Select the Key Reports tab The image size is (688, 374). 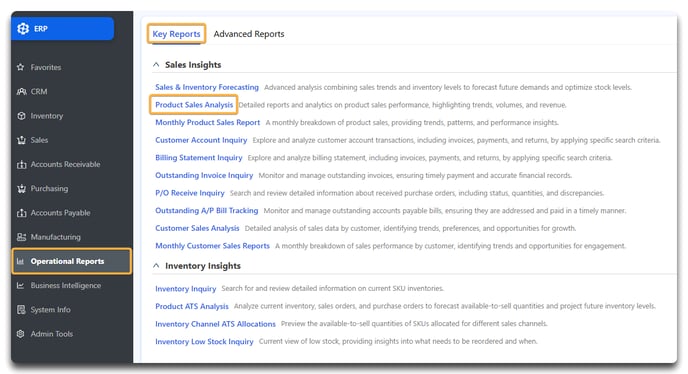(176, 34)
